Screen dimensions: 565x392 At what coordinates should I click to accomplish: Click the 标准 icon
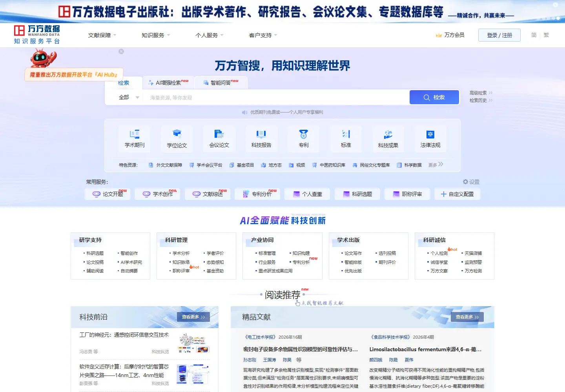click(346, 134)
